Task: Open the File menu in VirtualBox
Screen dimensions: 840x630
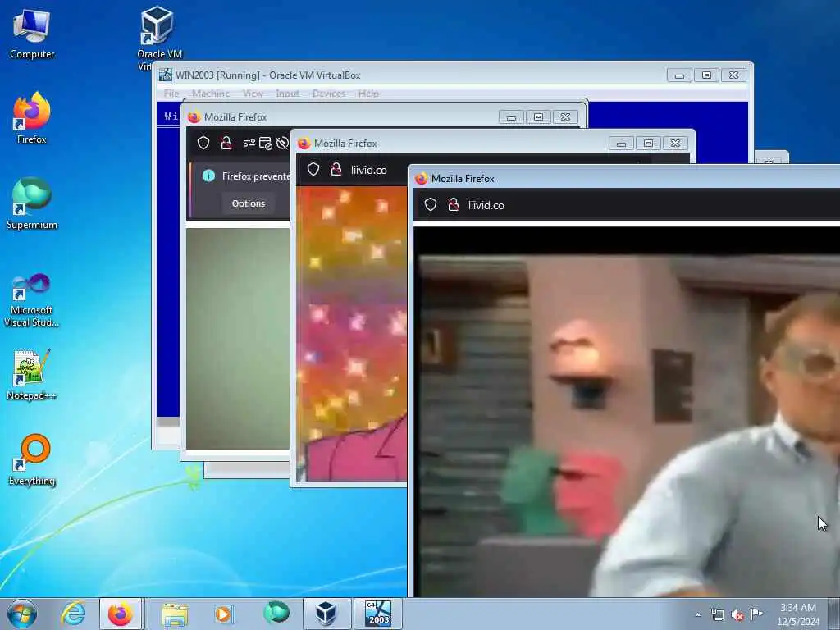Action: pyautogui.click(x=171, y=94)
